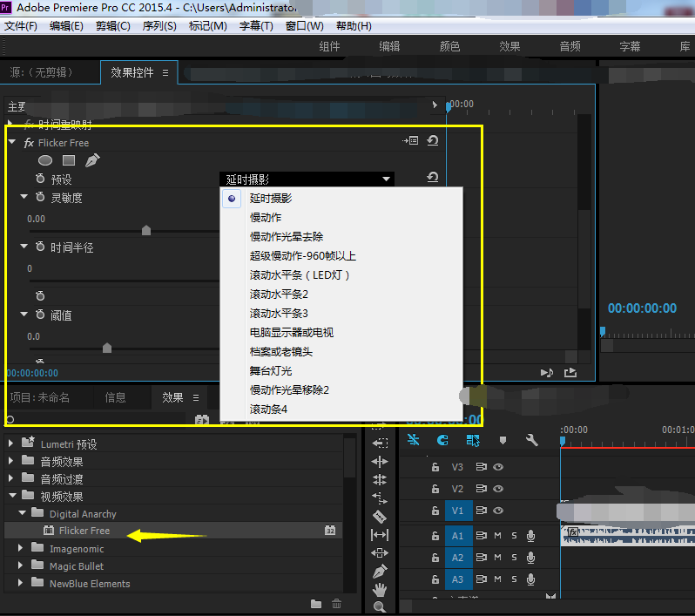695x616 pixels.
Task: Toggle track lock for V2
Action: pos(435,489)
